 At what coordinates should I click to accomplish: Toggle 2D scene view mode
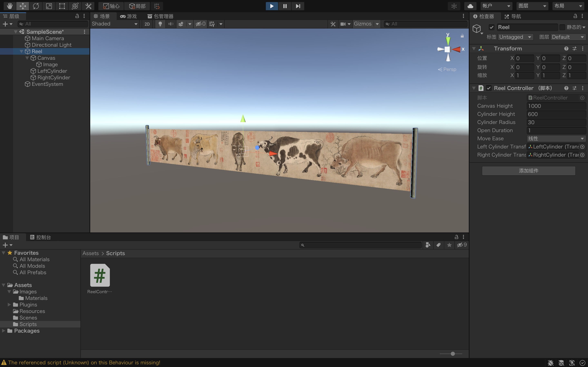click(x=147, y=24)
